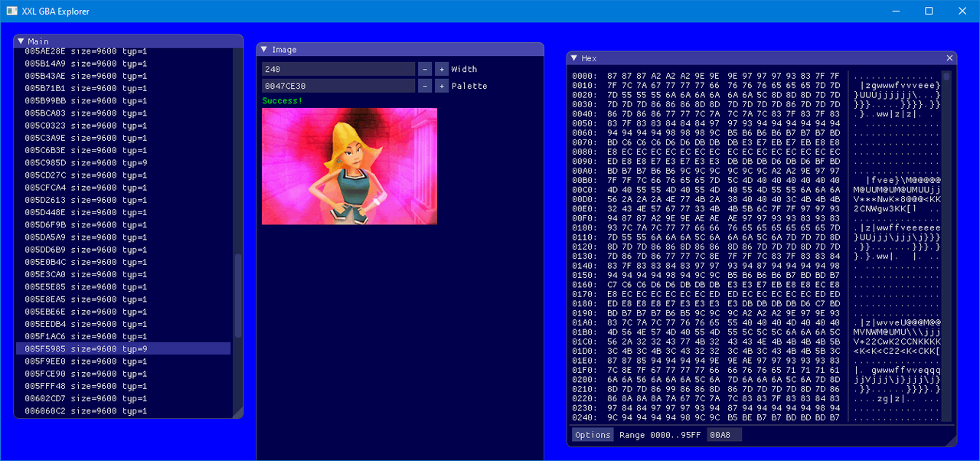Click hex row at offset 0000:

click(x=756, y=76)
